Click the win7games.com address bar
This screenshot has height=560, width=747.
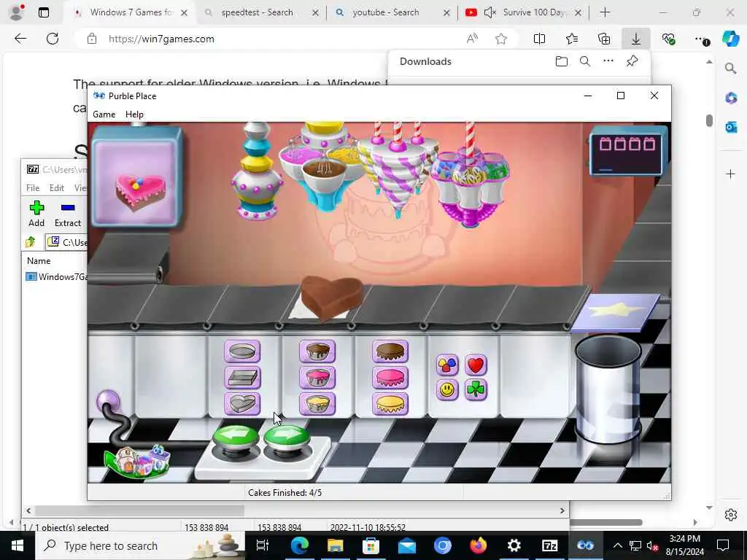(x=281, y=39)
